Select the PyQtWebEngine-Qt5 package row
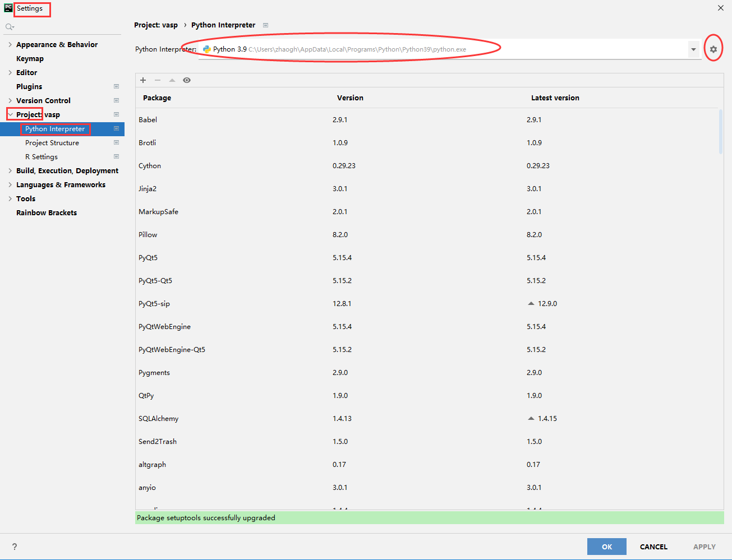The width and height of the screenshot is (732, 560). 427,349
